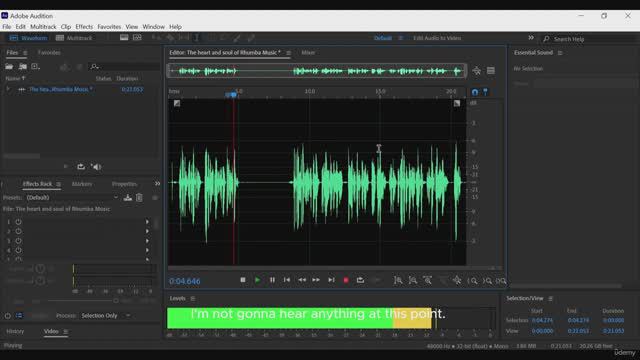Open Process Selection Only dropdown
Viewport: 640px width, 360px height.
coord(106,316)
